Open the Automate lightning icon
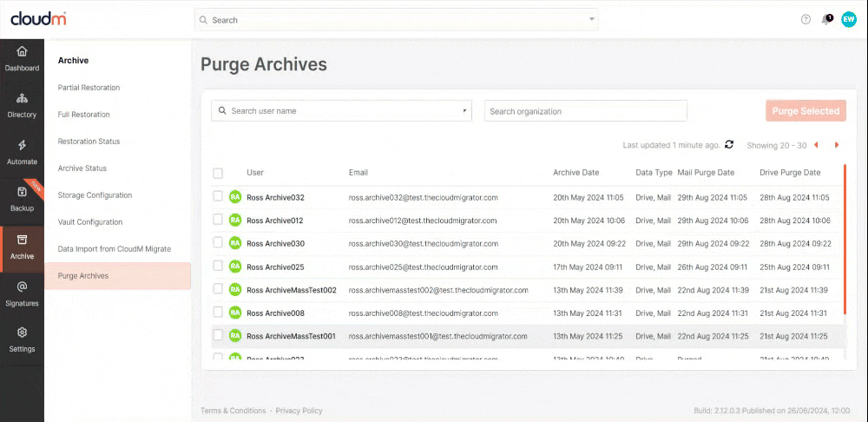Screen dimensions: 868x422 [x=22, y=145]
